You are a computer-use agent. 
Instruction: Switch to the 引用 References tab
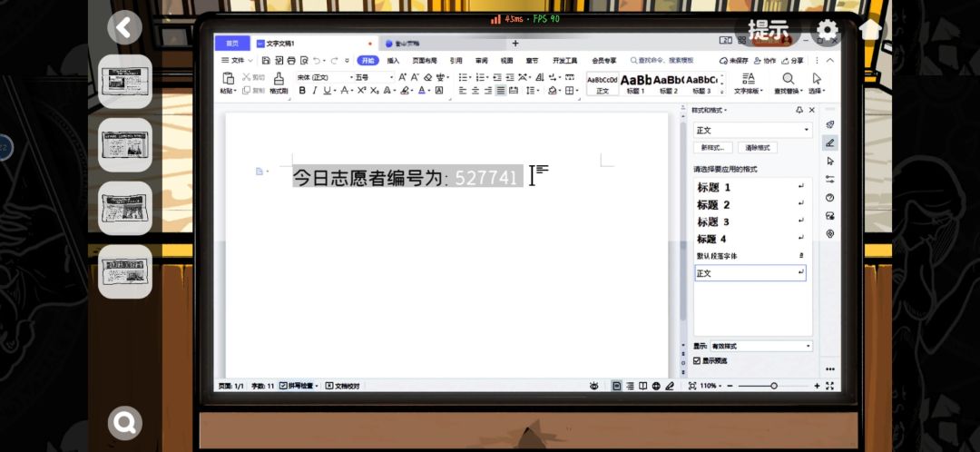[x=456, y=61]
